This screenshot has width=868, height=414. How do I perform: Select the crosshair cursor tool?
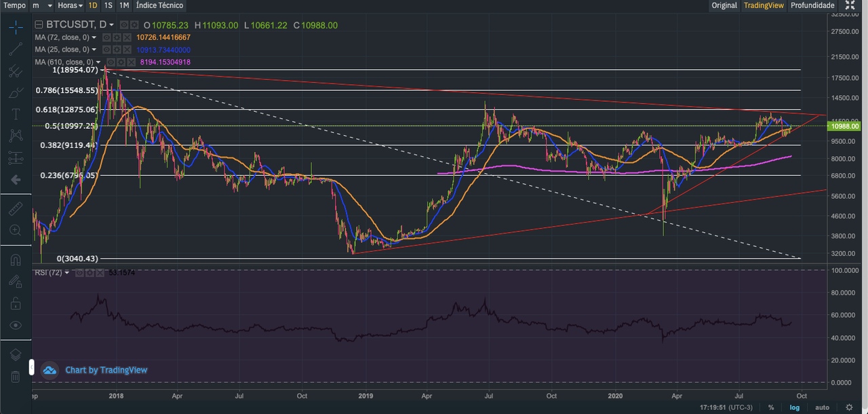(x=15, y=27)
